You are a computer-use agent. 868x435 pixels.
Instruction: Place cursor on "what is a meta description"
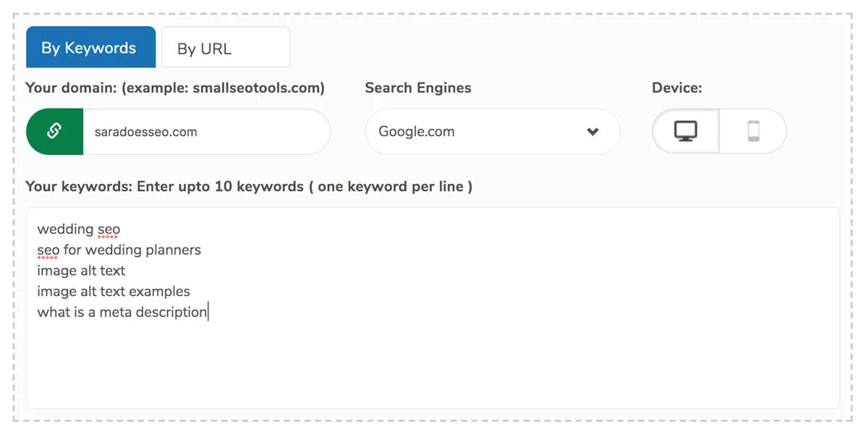122,313
